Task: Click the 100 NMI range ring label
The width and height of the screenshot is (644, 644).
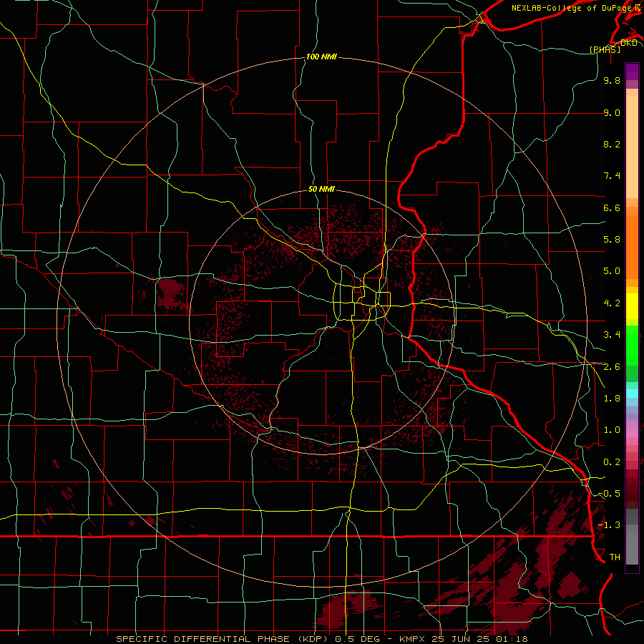Action: click(321, 57)
